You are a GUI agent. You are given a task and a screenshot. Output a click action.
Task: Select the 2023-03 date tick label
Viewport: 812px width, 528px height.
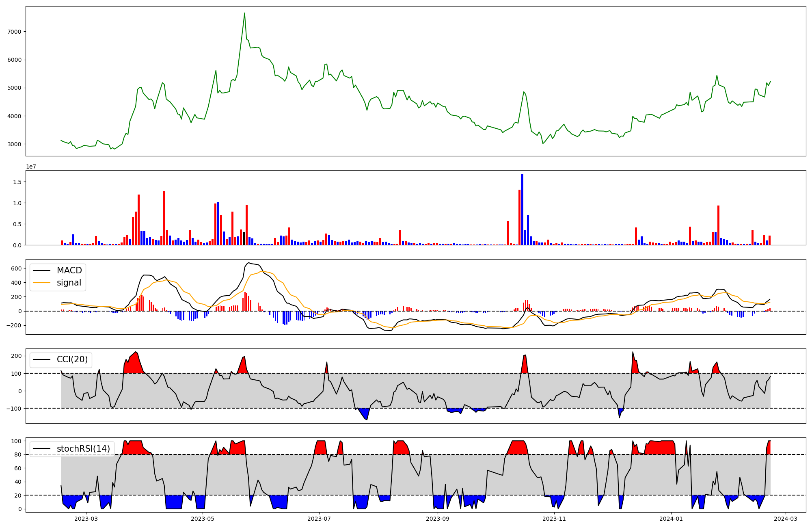(86, 519)
